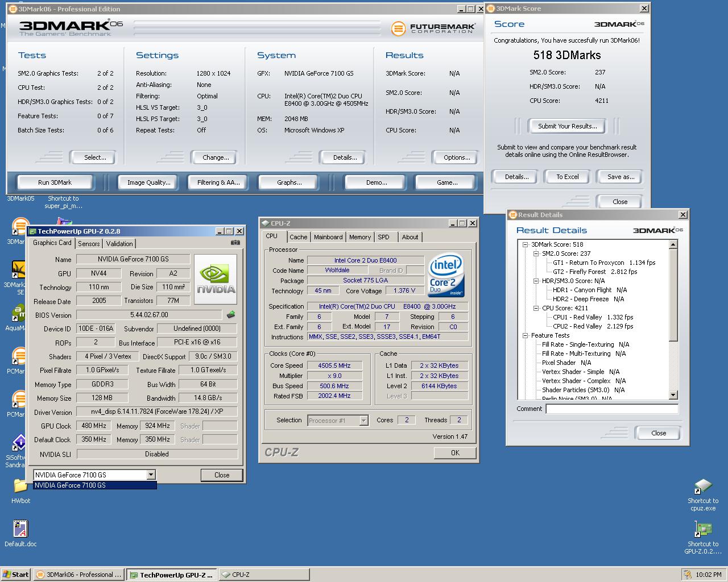Click the Driver Version field in GPU-Z

(x=157, y=411)
